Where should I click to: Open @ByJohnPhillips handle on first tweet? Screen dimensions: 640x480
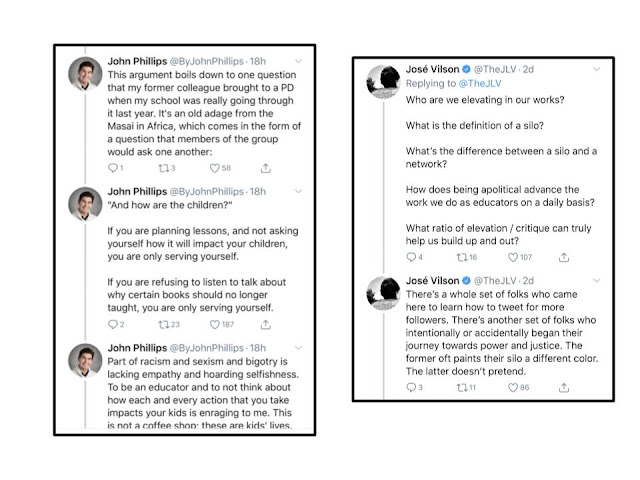pos(207,61)
